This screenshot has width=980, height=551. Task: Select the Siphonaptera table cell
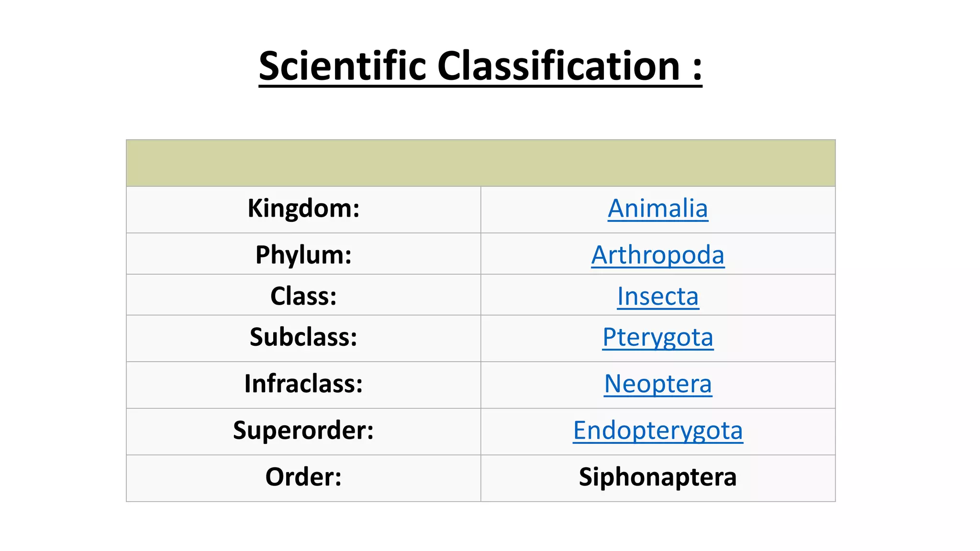coord(657,477)
